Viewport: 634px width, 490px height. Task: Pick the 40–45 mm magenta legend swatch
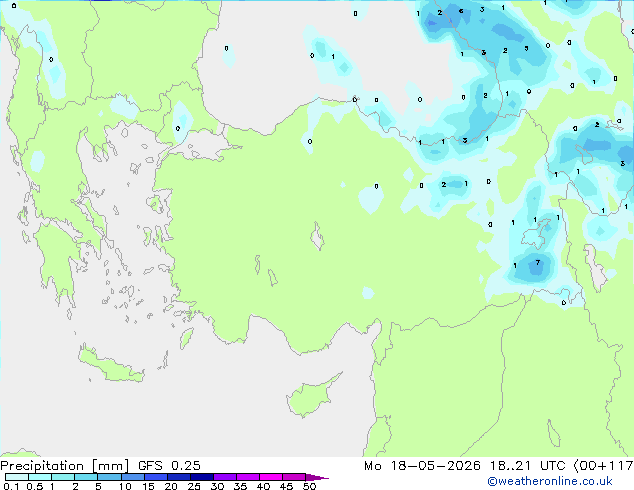click(x=271, y=477)
